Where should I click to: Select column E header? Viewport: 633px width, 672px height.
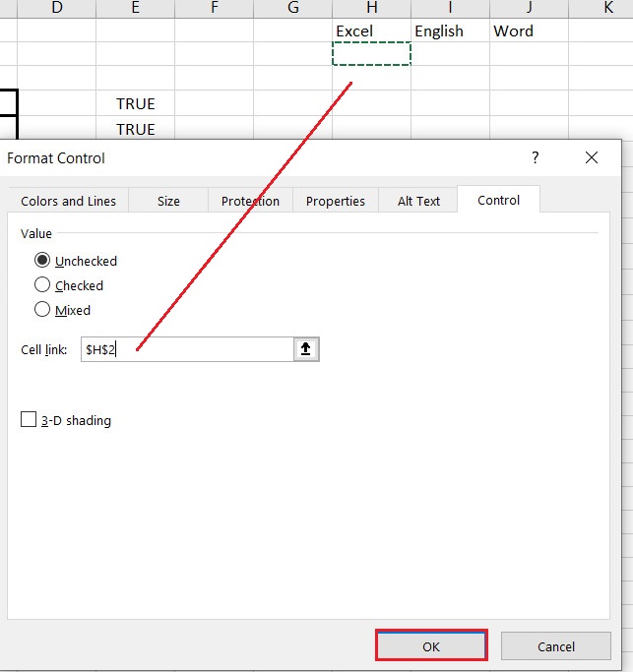click(136, 8)
